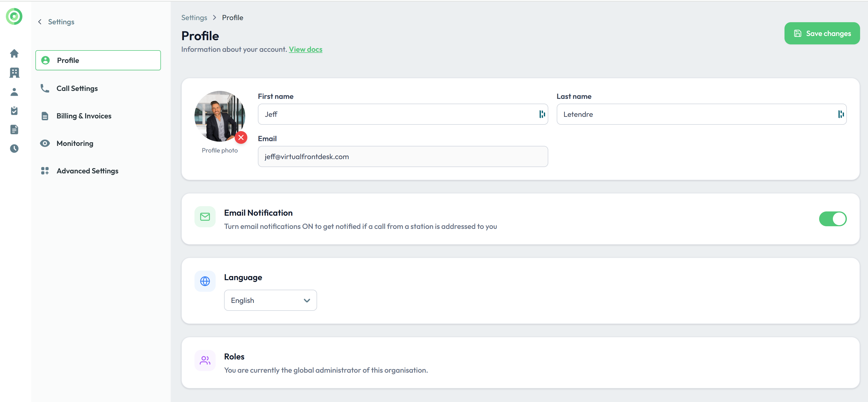Click the person icon in left sidebar

click(x=14, y=92)
